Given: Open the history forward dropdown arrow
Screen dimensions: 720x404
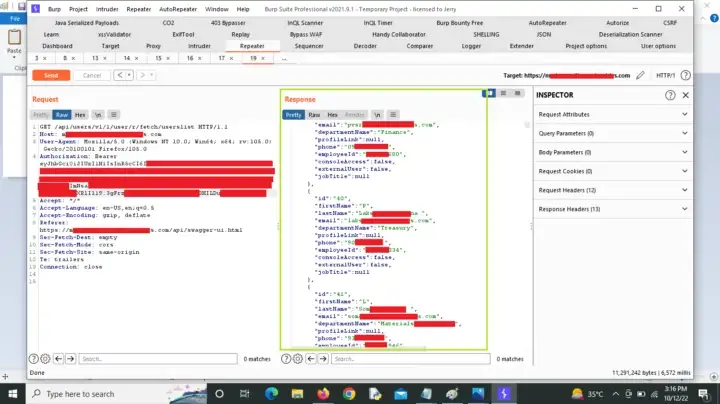Looking at the screenshot, I should click(x=152, y=75).
